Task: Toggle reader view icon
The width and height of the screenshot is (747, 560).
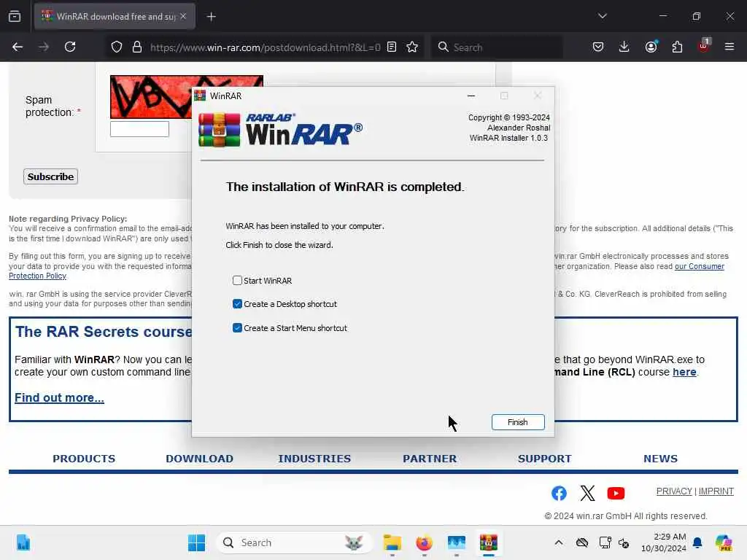Action: click(x=392, y=47)
